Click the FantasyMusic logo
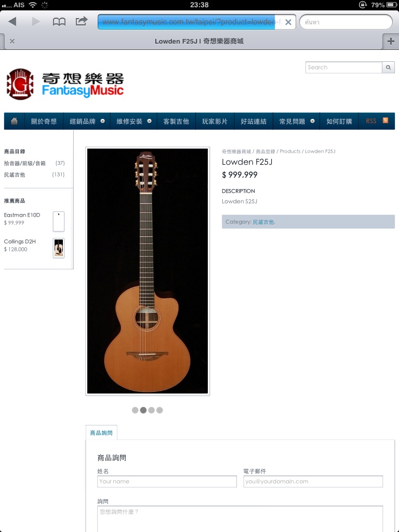399x532 pixels. point(65,84)
